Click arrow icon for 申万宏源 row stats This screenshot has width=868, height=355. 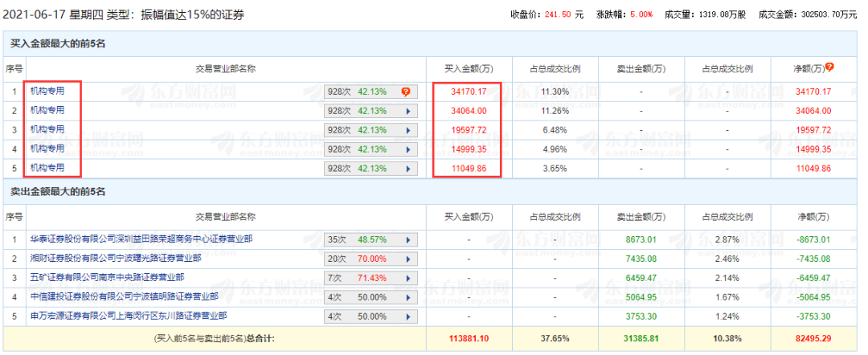click(x=407, y=316)
